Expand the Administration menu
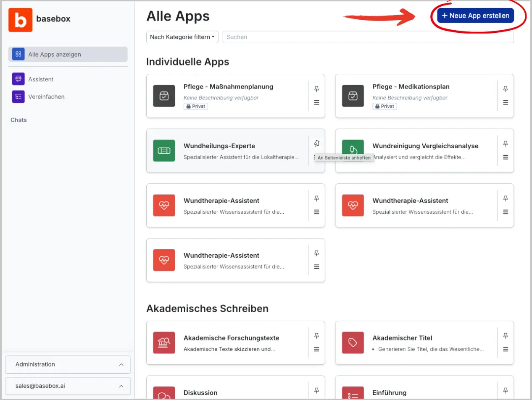 (68, 364)
